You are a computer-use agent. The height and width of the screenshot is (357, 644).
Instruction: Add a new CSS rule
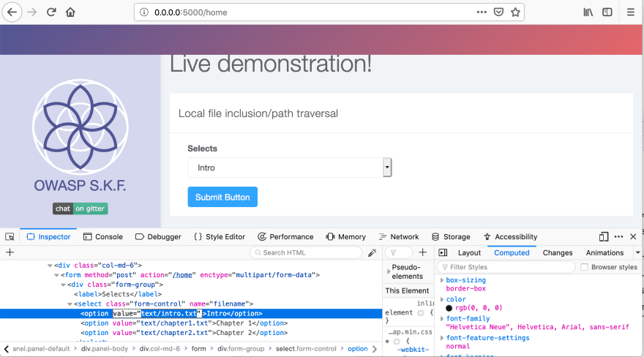pyautogui.click(x=423, y=252)
